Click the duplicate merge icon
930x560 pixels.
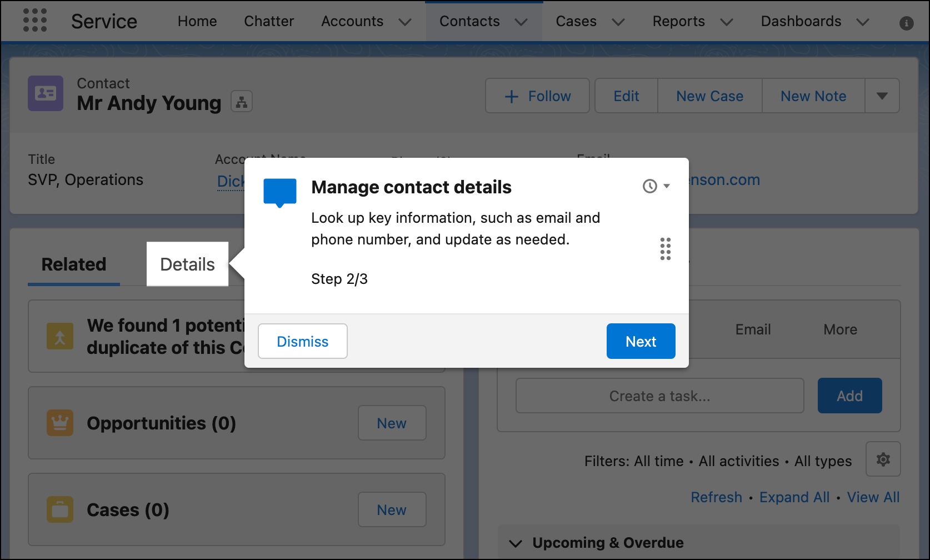coord(60,337)
